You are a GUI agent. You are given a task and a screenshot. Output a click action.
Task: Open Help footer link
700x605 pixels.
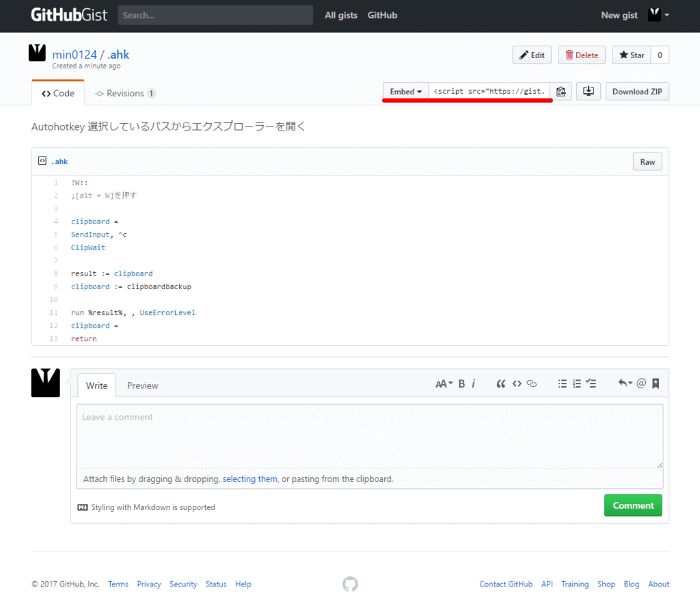[243, 584]
